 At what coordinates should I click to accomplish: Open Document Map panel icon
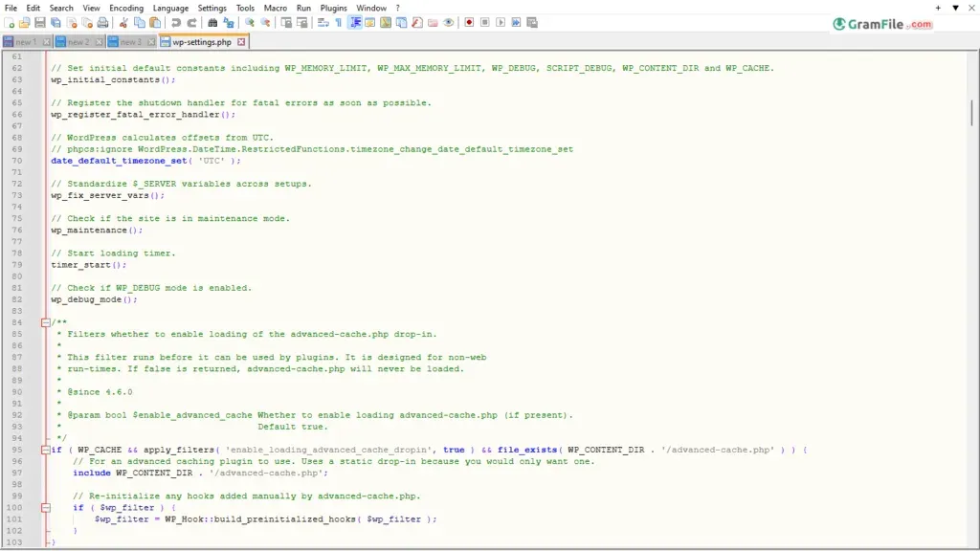386,23
